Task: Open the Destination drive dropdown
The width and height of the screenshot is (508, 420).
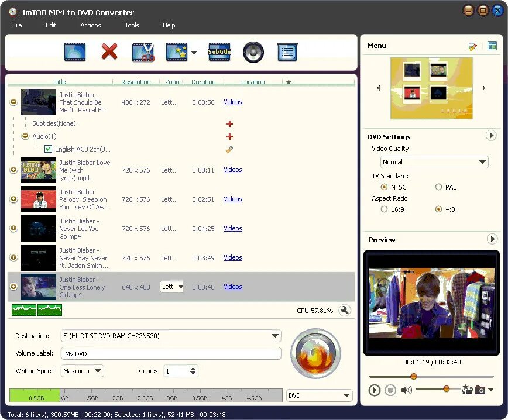Action: pyautogui.click(x=171, y=336)
